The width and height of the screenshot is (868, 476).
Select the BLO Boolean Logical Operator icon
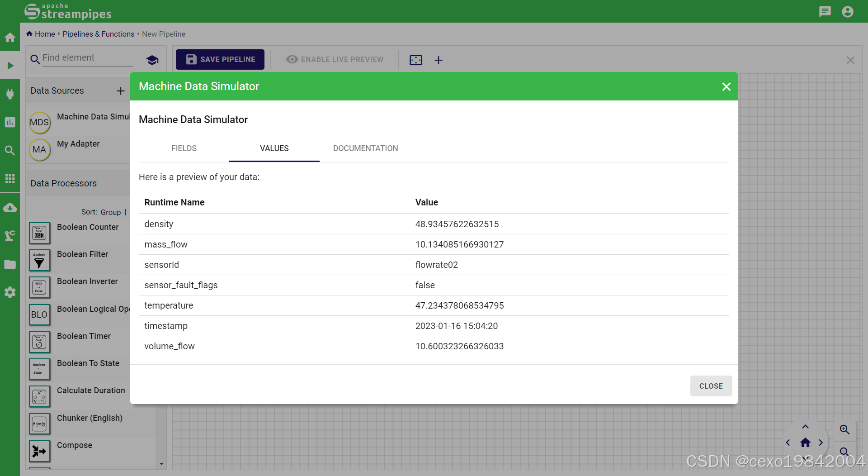tap(40, 315)
